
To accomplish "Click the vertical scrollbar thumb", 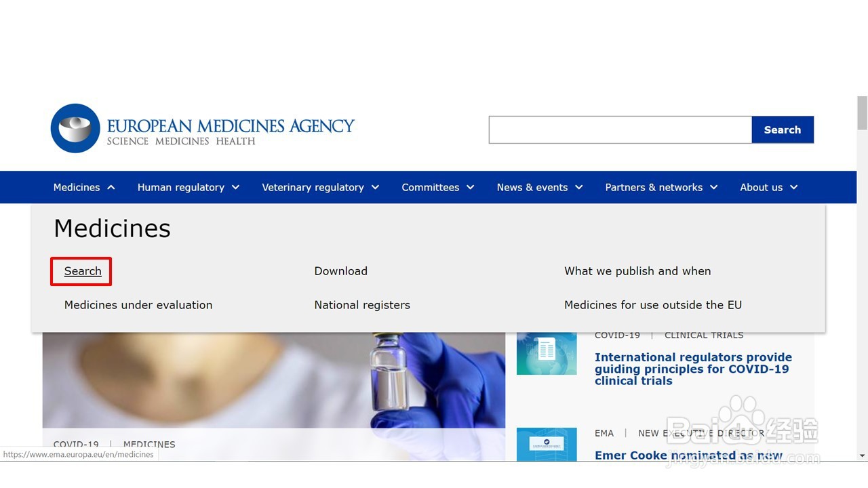I will point(862,113).
